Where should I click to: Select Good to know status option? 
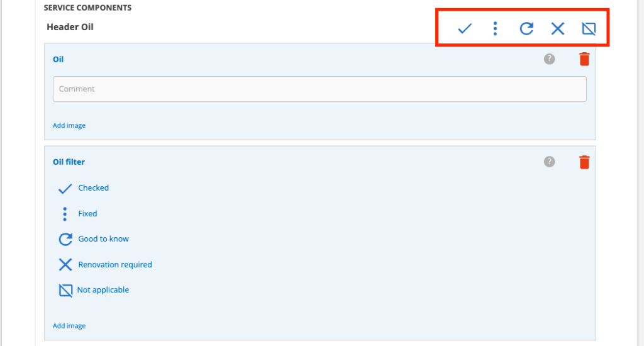[x=94, y=239]
